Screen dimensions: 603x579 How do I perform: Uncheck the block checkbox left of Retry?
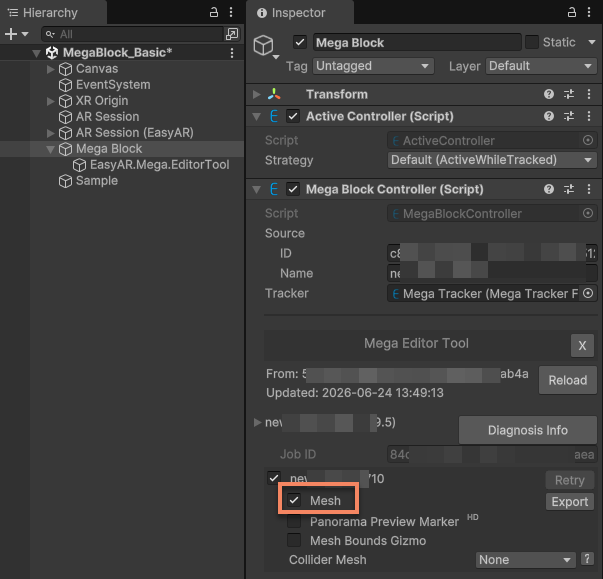[274, 478]
